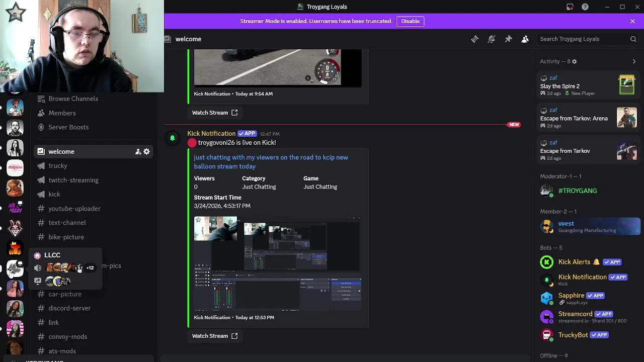The image size is (644, 362).
Task: Click Kick Notification author name at 12:47 PM
Action: [x=211, y=133]
